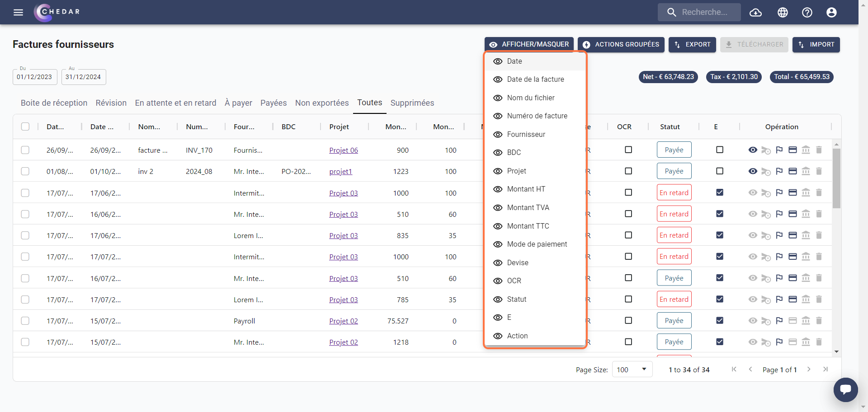This screenshot has height=412, width=868.
Task: Click the Chedar logo
Action: [57, 12]
